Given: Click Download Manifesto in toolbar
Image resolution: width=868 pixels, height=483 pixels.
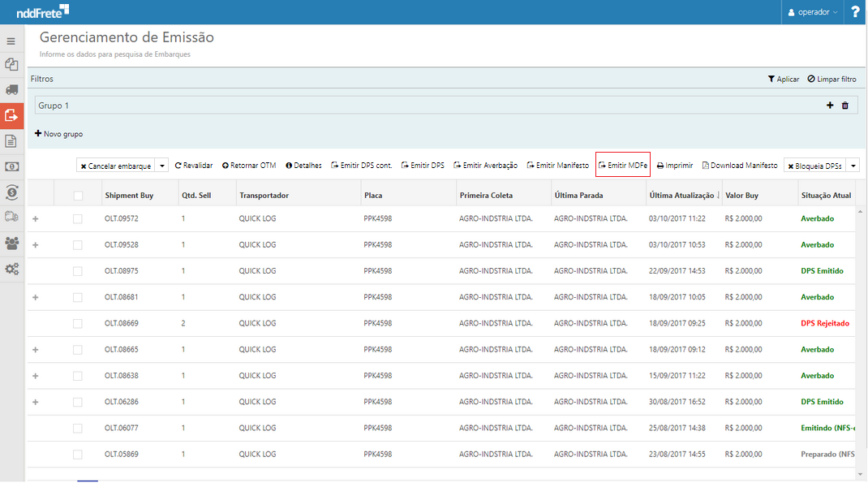Looking at the screenshot, I should [740, 166].
